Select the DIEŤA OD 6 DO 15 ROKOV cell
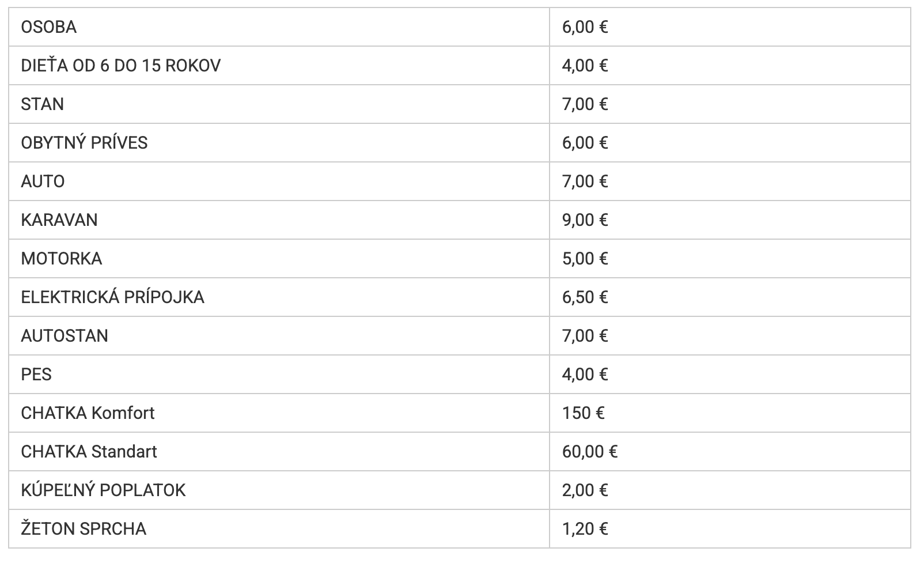The width and height of the screenshot is (924, 567). pos(120,66)
